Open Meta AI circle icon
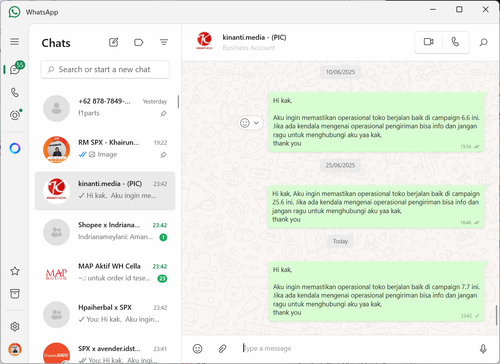500x364 pixels. 15,148
